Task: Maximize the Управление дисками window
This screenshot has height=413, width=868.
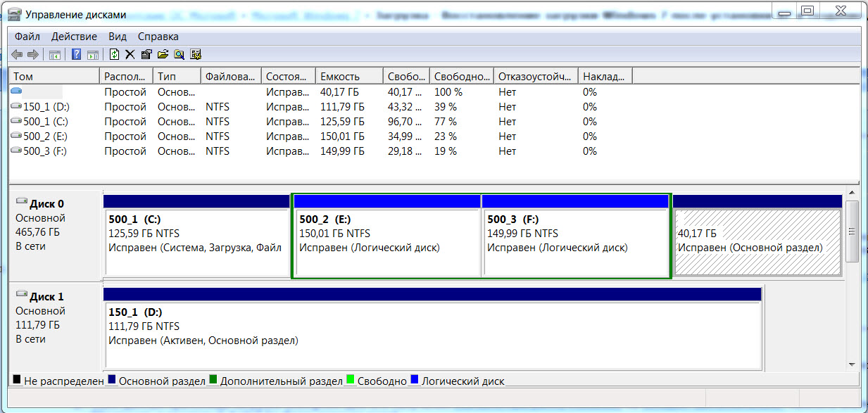Action: point(807,10)
